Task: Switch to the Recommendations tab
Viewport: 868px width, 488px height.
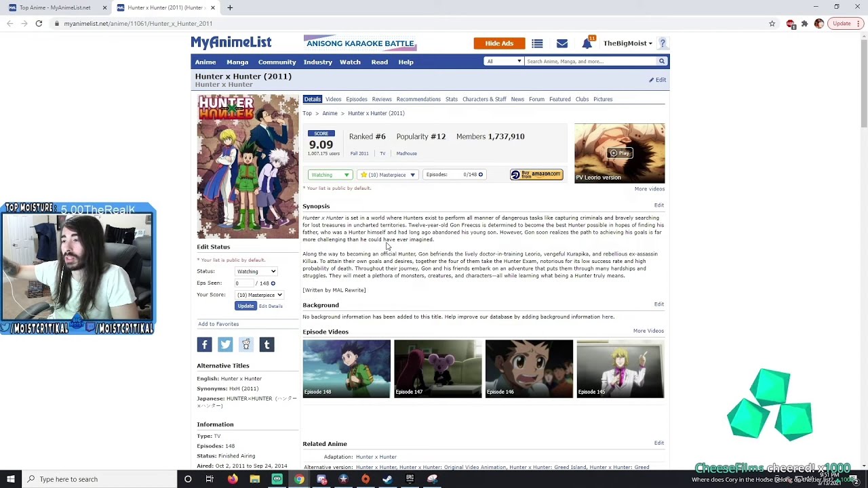Action: [418, 99]
